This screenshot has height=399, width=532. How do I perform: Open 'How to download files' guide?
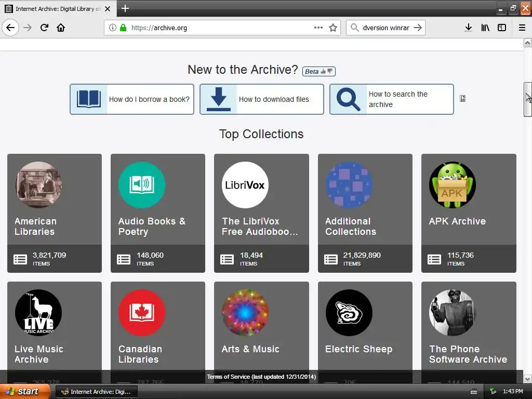262,99
